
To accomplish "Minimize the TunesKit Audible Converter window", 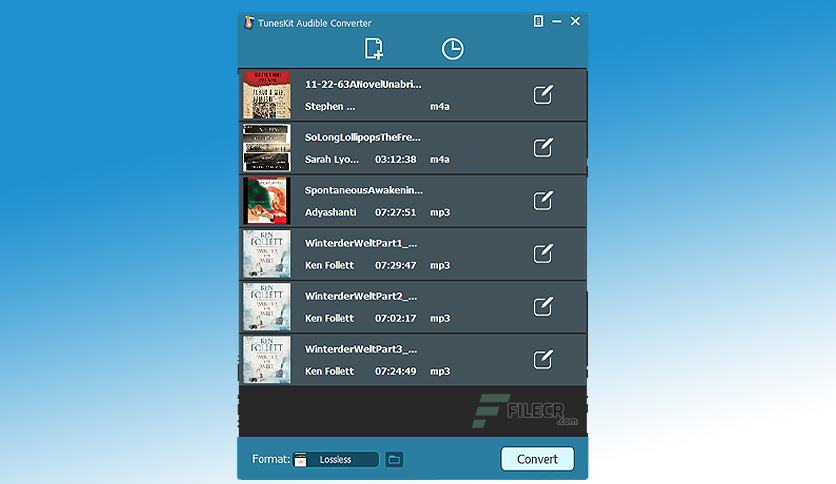I will [x=557, y=21].
